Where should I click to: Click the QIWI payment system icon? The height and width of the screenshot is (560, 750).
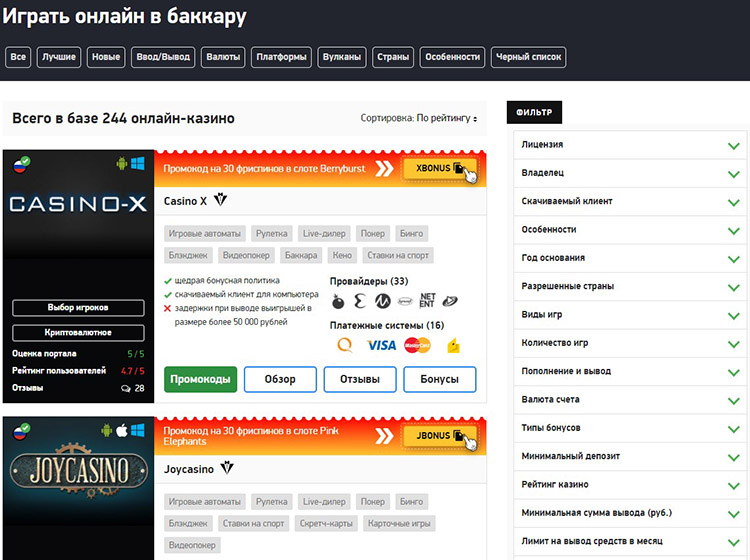click(345, 345)
